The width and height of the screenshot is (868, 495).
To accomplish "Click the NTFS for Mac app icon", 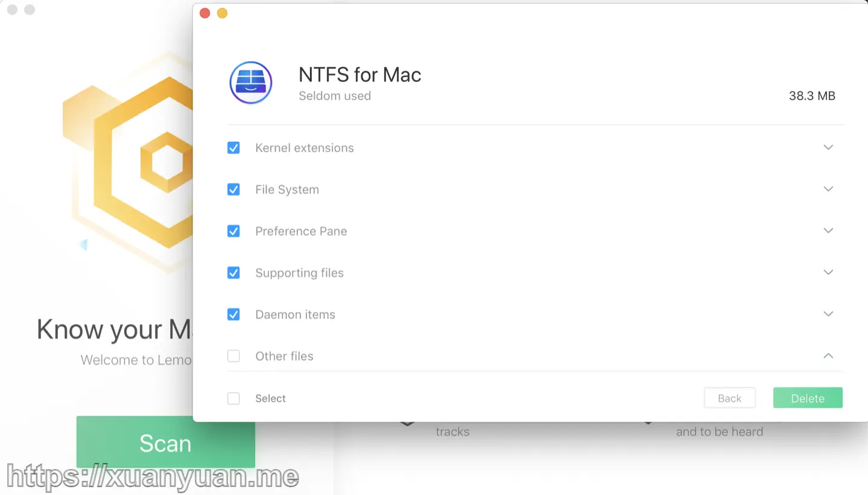I will point(251,83).
